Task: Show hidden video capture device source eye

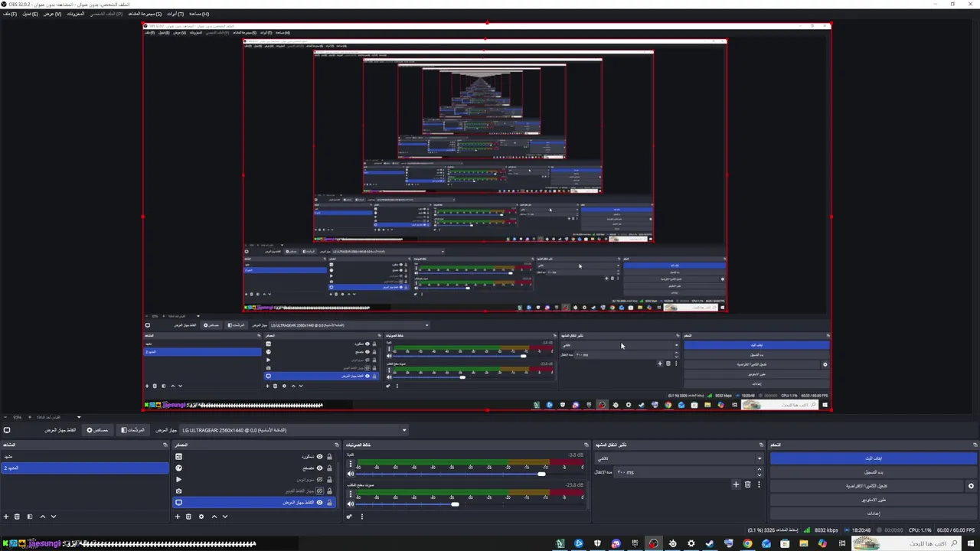Action: coord(319,491)
